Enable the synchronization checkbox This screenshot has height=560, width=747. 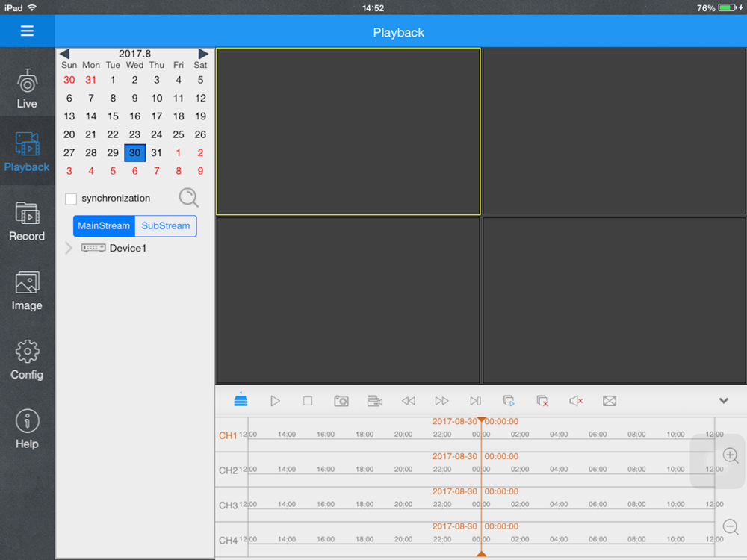(x=71, y=199)
